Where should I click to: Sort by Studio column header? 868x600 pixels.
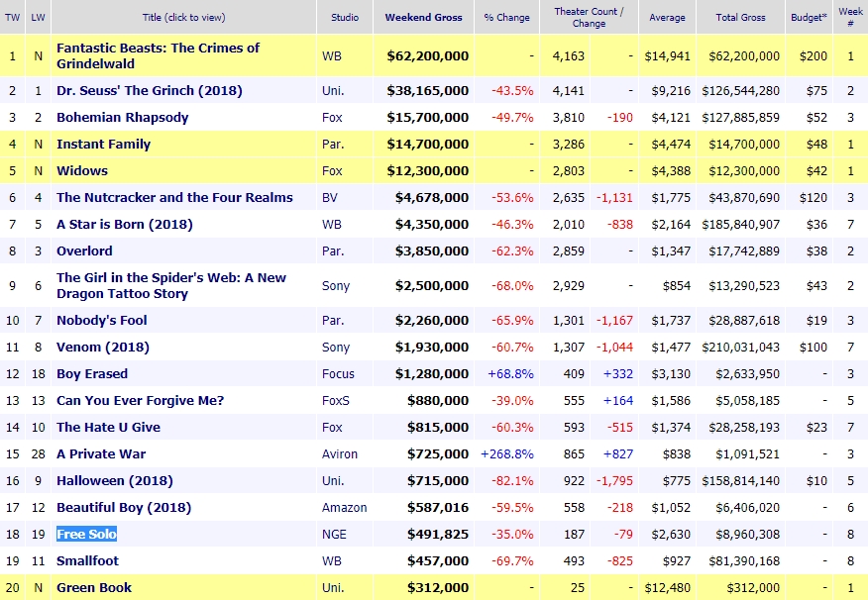(345, 17)
